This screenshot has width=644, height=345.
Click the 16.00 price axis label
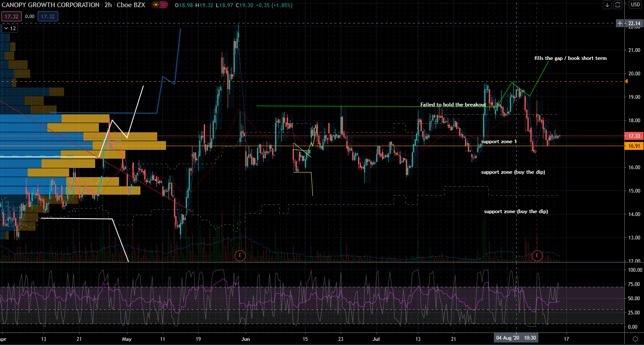click(x=634, y=167)
